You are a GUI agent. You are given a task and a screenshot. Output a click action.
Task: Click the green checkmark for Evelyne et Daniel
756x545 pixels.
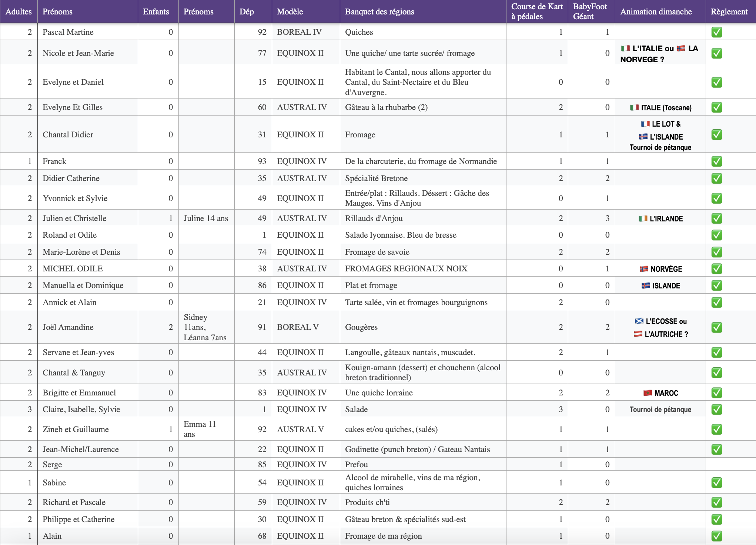[717, 82]
